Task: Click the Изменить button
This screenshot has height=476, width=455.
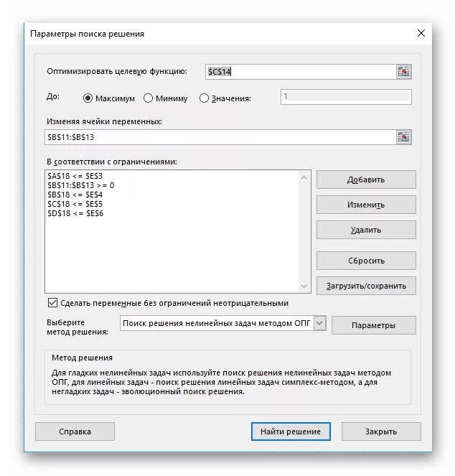Action: click(366, 205)
